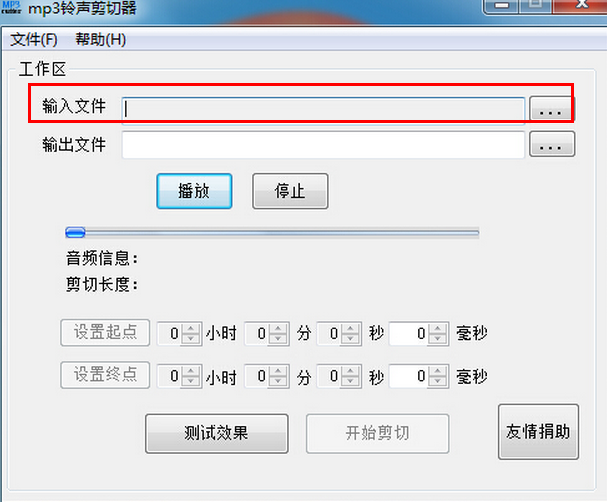The height and width of the screenshot is (502, 607).
Task: Click the 设置起点 button
Action: coord(105,332)
